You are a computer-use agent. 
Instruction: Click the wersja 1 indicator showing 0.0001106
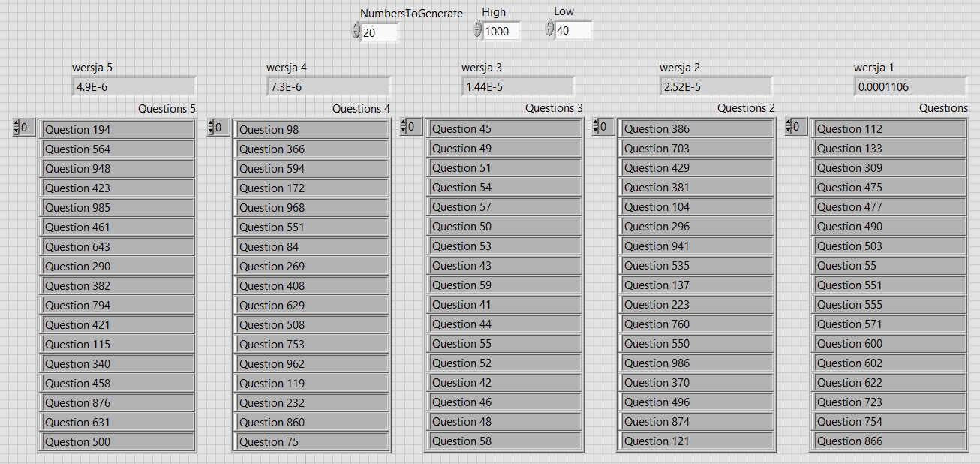point(910,86)
